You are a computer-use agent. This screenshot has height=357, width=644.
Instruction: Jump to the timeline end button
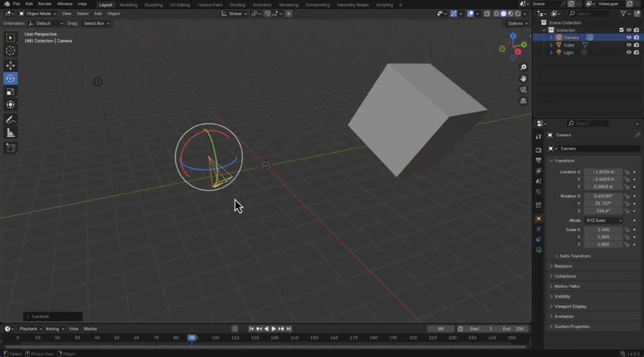pyautogui.click(x=289, y=329)
